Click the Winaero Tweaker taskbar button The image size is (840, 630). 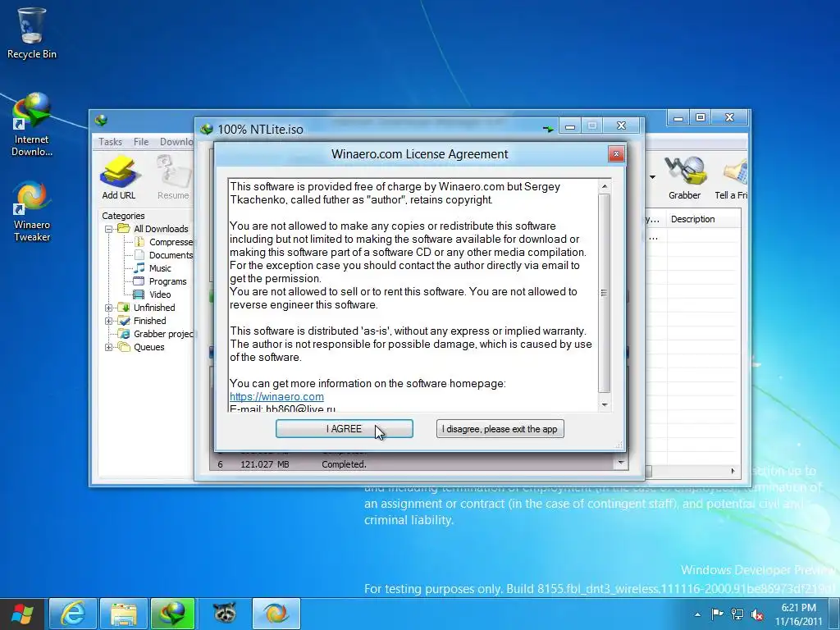pyautogui.click(x=276, y=614)
